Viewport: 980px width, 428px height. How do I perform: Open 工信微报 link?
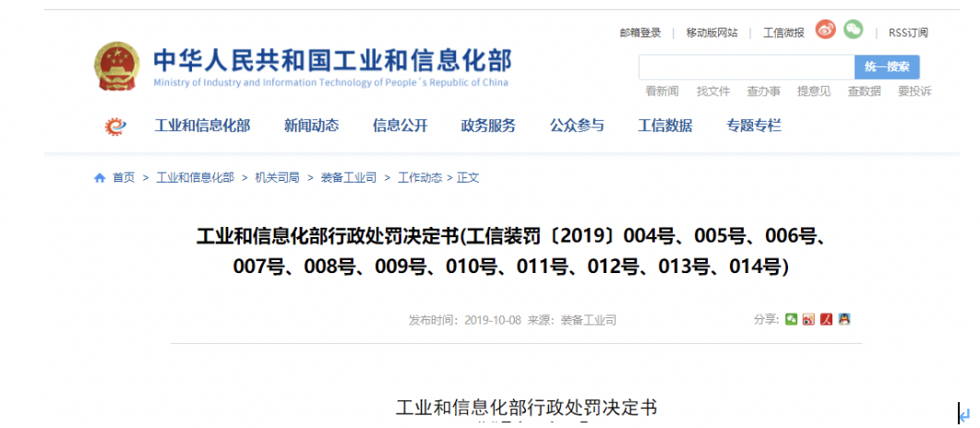click(x=783, y=33)
